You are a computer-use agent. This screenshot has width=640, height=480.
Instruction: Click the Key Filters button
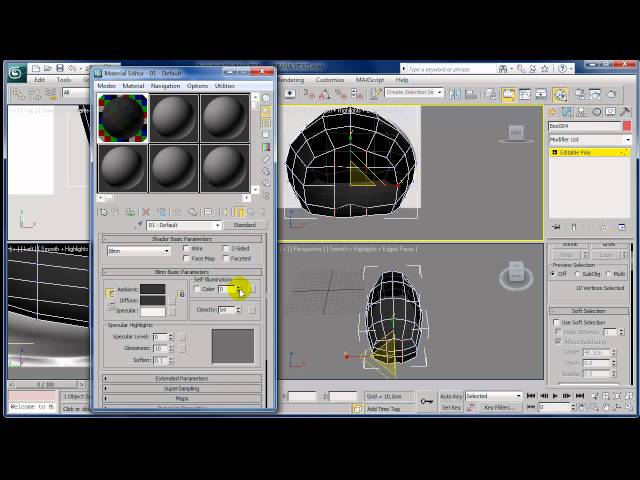(x=499, y=407)
